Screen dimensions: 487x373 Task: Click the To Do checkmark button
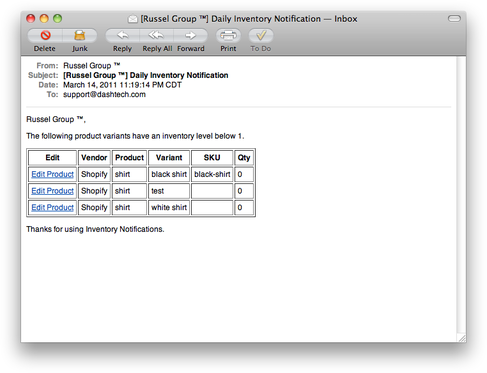[261, 35]
